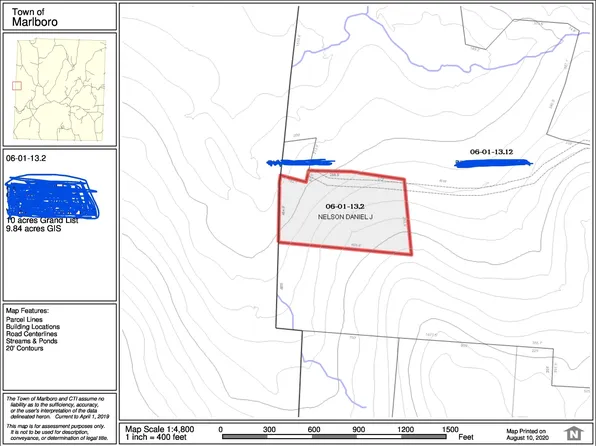Click the 'Feet' unit label beside scale bar
The width and height of the screenshot is (596, 446).
[466, 437]
